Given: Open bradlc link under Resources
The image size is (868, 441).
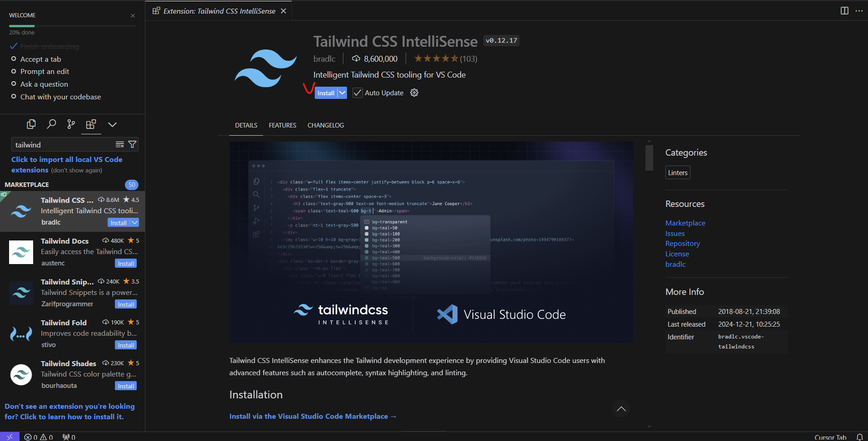Looking at the screenshot, I should 675,264.
